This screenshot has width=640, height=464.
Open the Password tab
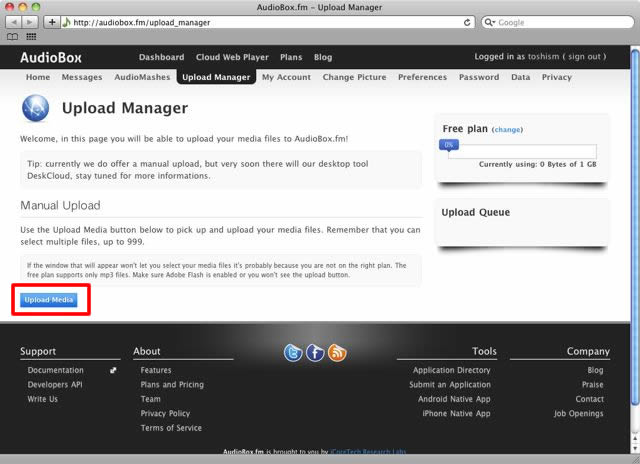pos(479,77)
